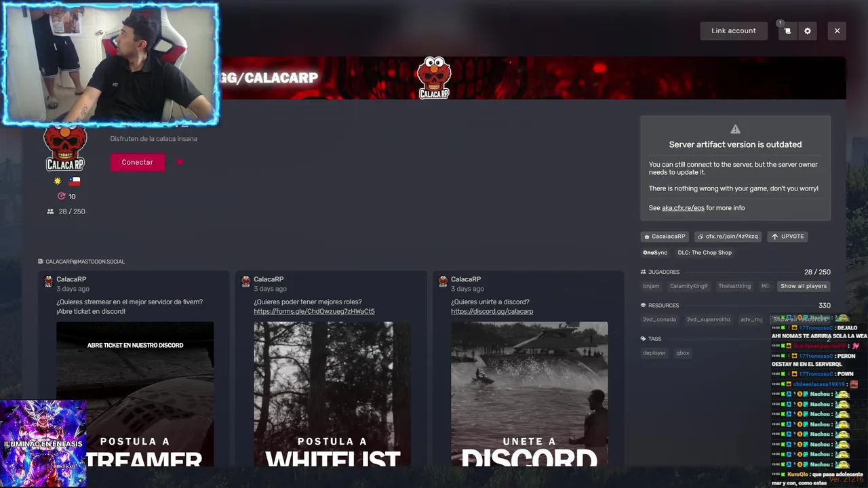The image size is (868, 488).
Task: Click the Conectar button
Action: click(138, 162)
